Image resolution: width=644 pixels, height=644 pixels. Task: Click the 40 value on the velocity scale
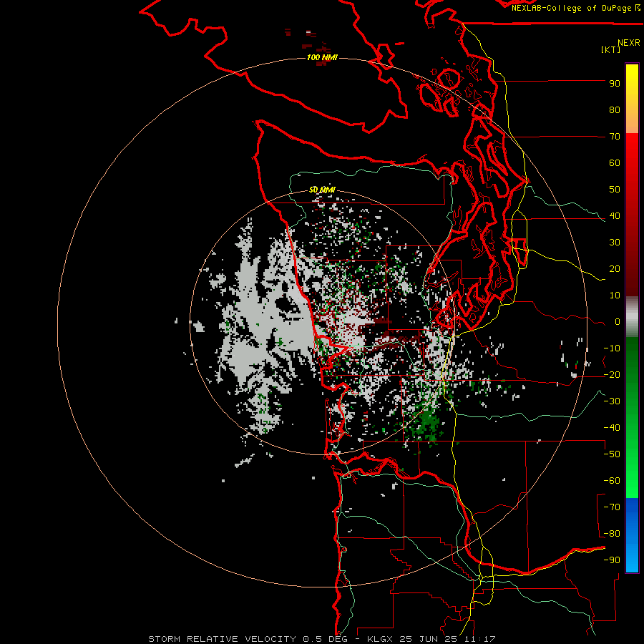(x=615, y=215)
